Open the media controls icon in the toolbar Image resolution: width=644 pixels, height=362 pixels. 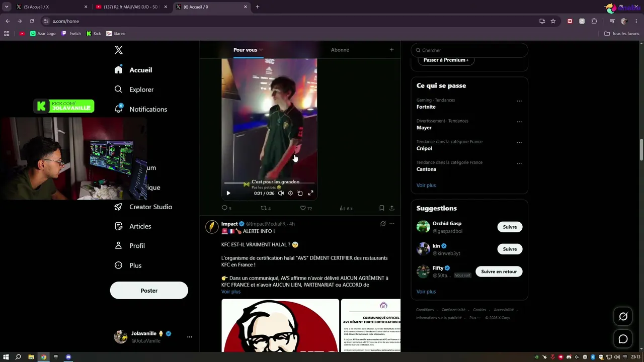612,21
